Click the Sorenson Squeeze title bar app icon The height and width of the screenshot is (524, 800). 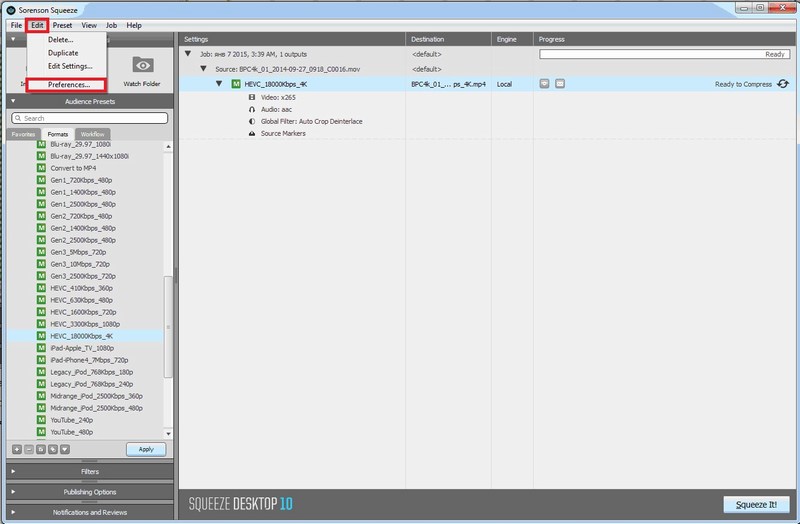click(11, 10)
